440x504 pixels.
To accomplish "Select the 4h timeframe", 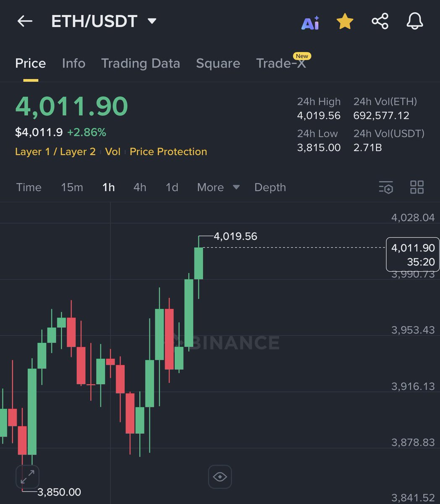I will point(140,187).
